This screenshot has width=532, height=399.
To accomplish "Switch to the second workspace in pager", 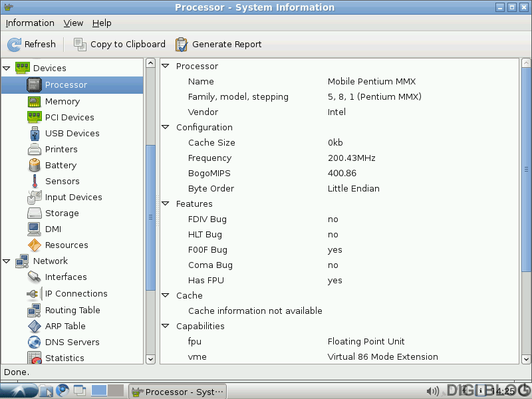I will click(116, 390).
